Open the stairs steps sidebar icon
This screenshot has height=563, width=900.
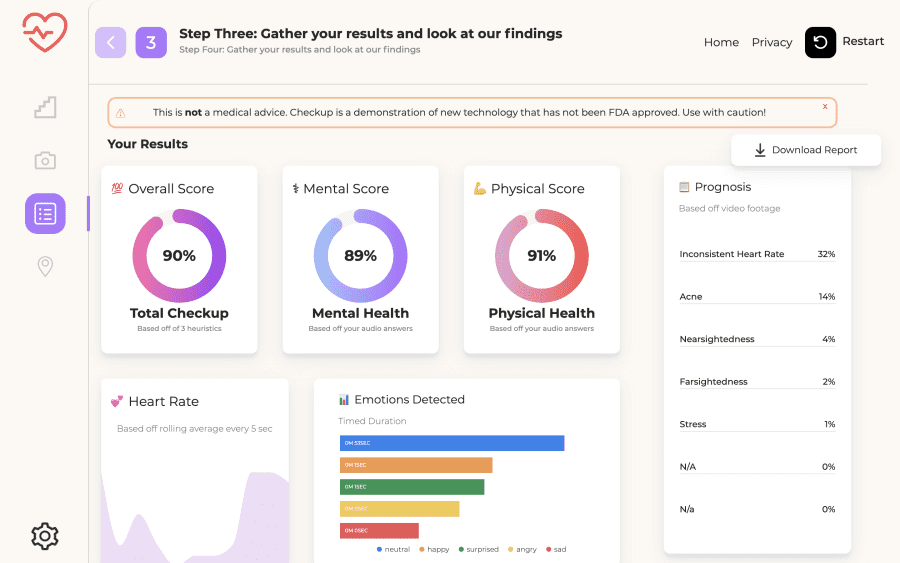[45, 107]
